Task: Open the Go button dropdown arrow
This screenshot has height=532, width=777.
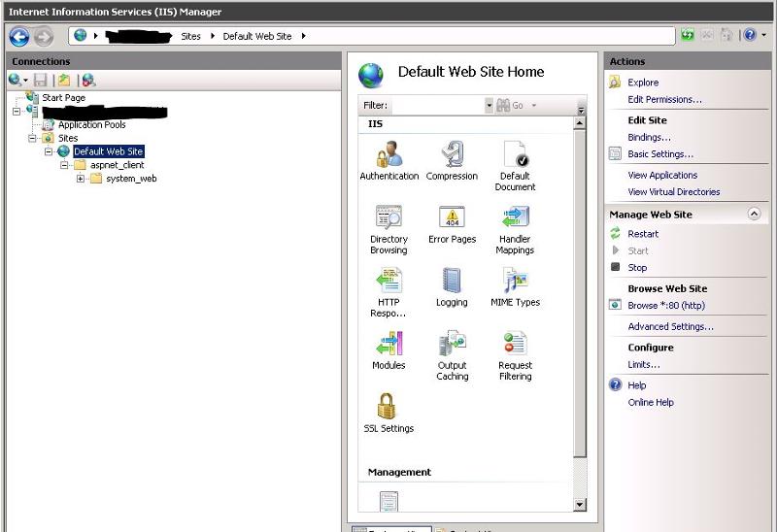Action: [x=533, y=106]
